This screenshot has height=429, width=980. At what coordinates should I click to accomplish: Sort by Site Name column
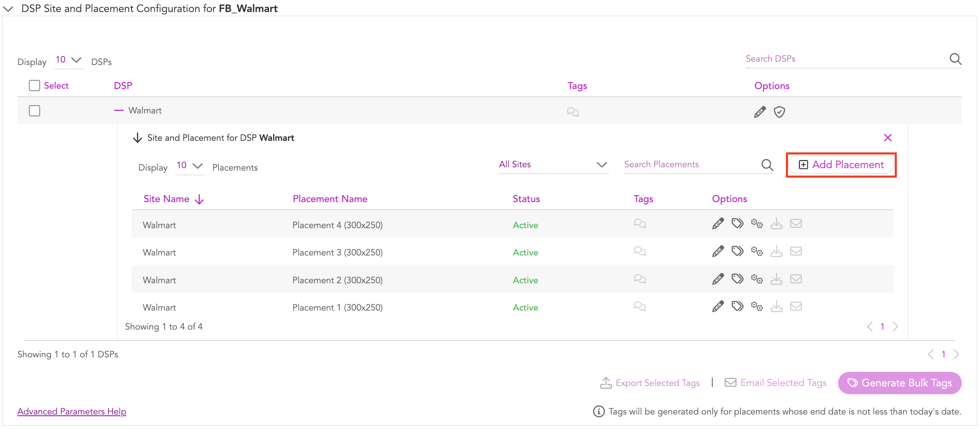coord(173,199)
